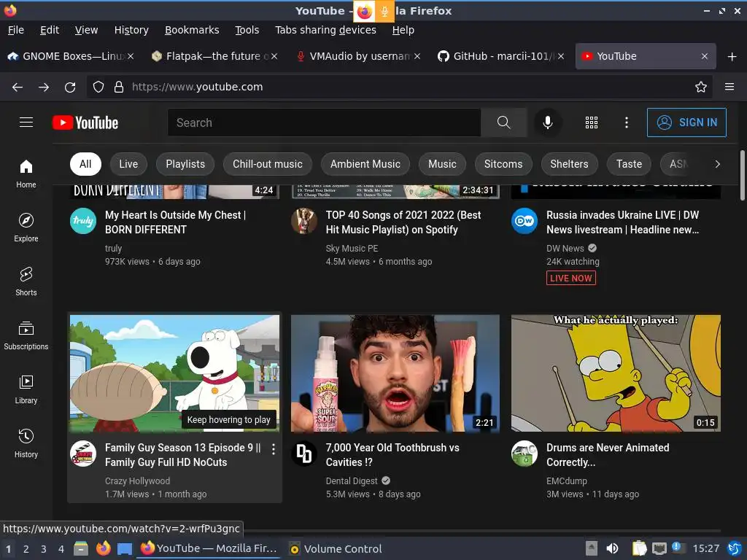Click Dental Digest channel avatar
Image resolution: width=747 pixels, height=560 pixels.
tap(304, 454)
